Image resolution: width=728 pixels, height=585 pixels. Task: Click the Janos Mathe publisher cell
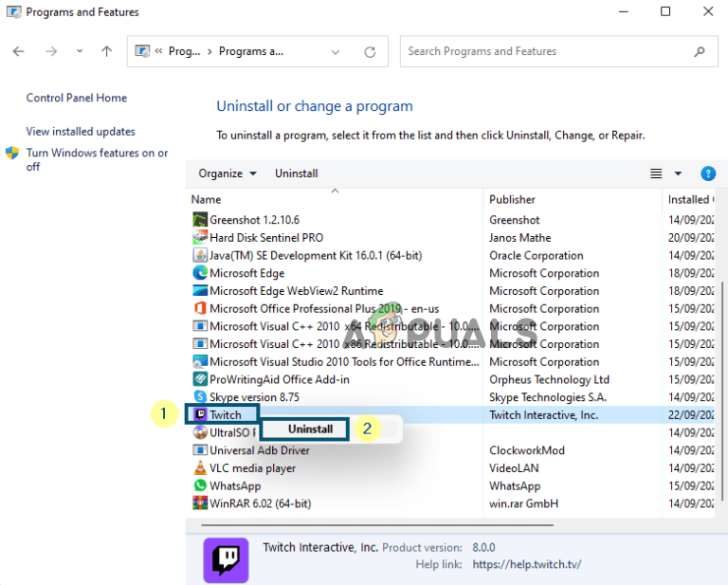520,238
